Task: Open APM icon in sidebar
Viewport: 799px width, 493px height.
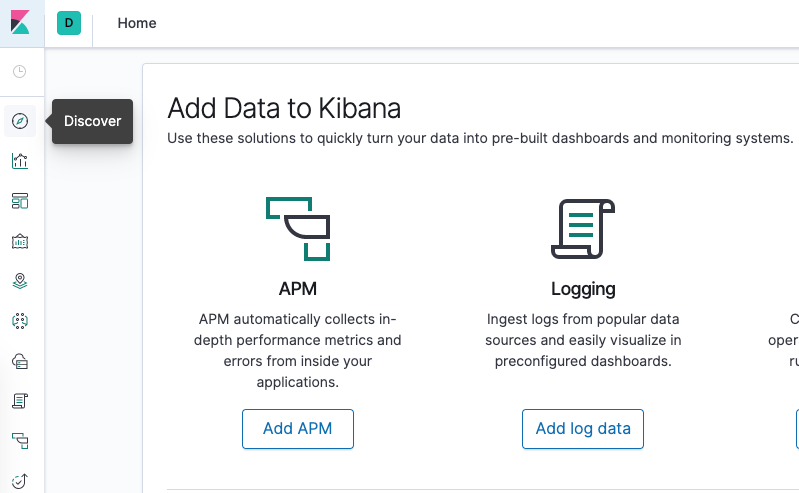Action: pos(20,441)
